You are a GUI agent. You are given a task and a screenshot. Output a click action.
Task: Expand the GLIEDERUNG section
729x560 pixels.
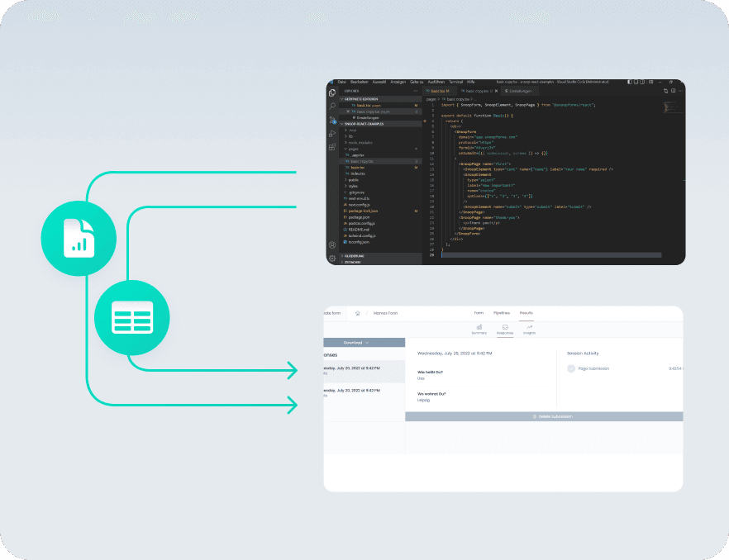(x=381, y=256)
